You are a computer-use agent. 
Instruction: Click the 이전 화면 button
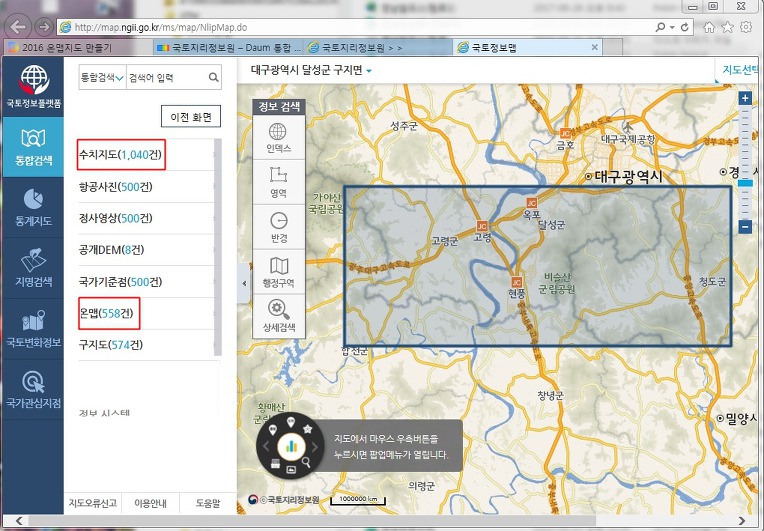point(190,117)
